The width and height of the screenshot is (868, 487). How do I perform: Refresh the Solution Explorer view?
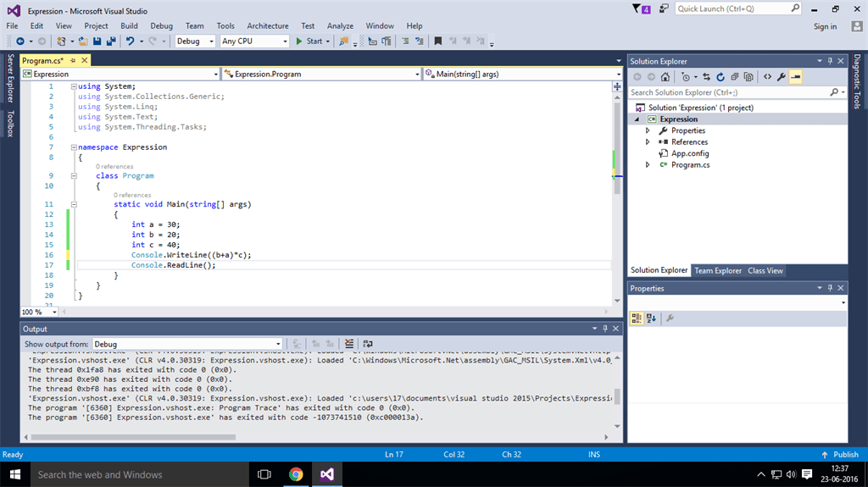(x=721, y=76)
